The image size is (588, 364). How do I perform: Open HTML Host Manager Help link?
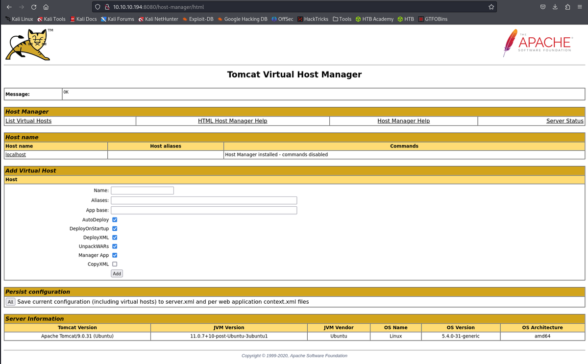(x=232, y=121)
